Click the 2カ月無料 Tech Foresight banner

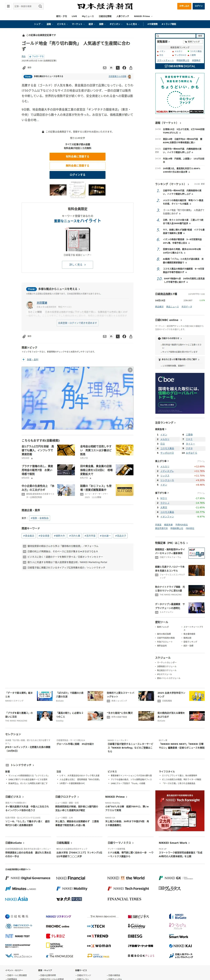click(x=180, y=811)
